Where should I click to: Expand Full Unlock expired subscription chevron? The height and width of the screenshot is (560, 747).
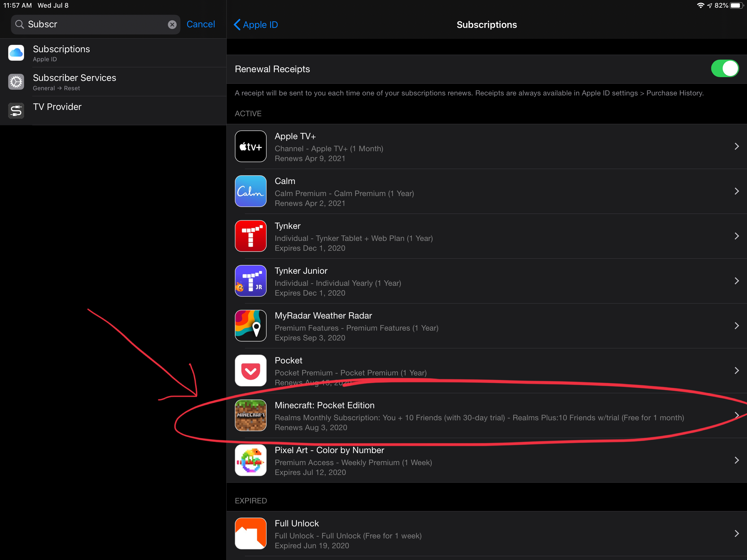pyautogui.click(x=737, y=534)
